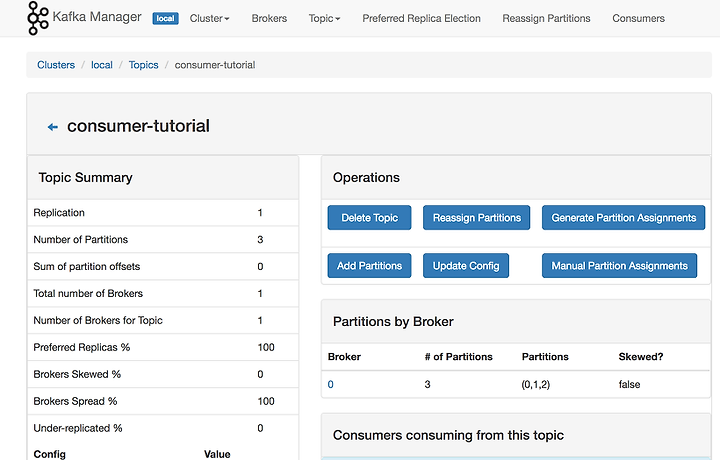Click the Broker column header

344,357
